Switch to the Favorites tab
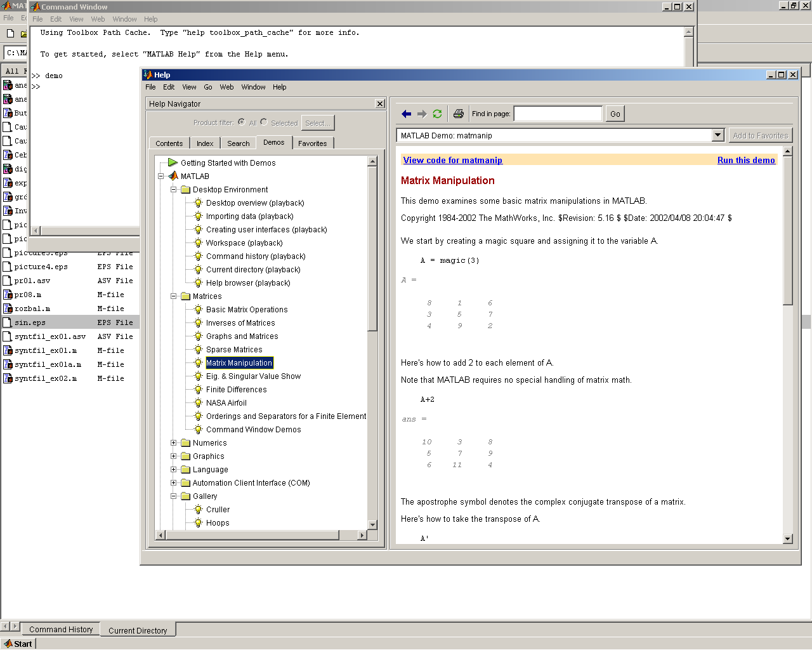The width and height of the screenshot is (812, 650). [313, 143]
